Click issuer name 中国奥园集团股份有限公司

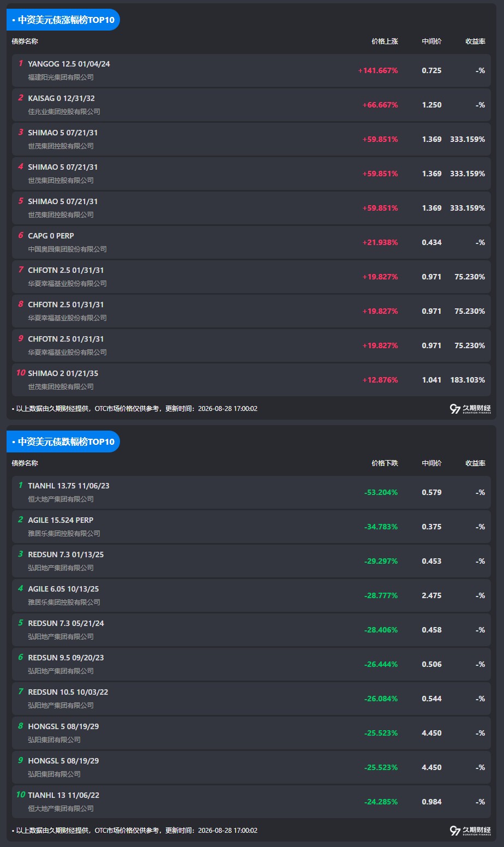[68, 249]
